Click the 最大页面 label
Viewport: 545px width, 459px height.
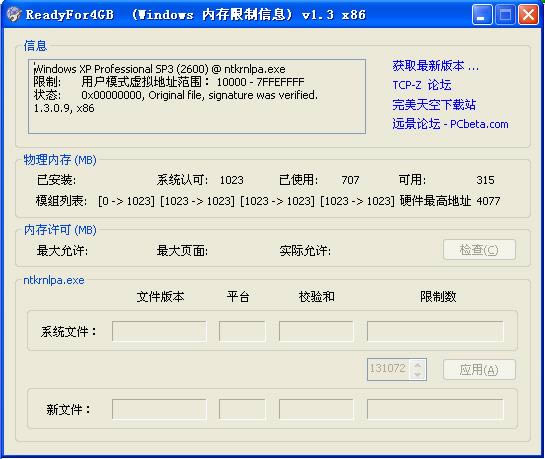pyautogui.click(x=182, y=251)
